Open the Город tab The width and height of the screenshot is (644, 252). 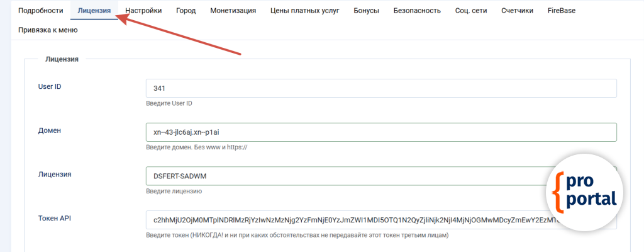[186, 11]
